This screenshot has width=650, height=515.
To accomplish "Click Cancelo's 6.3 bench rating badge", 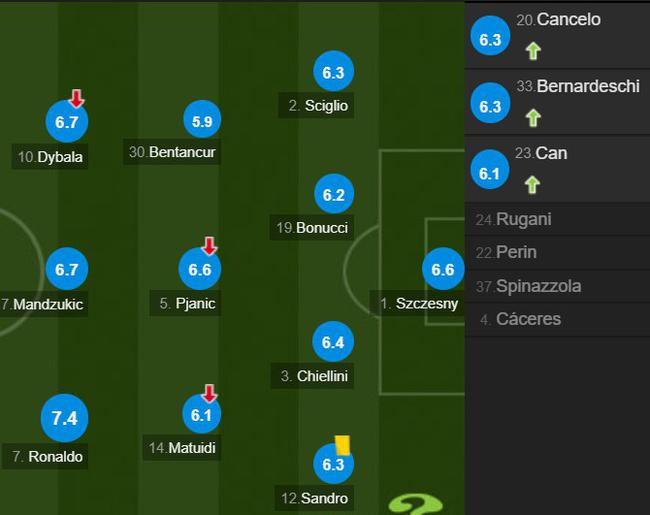I will (490, 40).
